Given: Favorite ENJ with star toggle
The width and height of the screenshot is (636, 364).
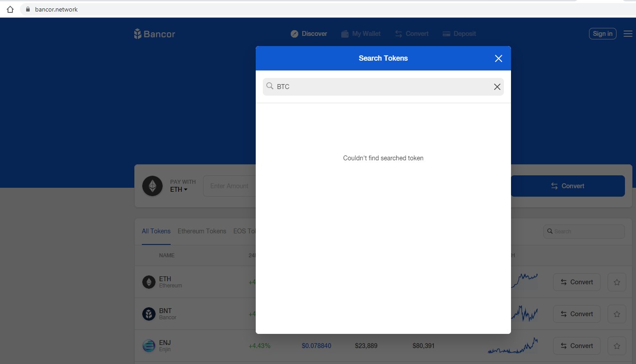Looking at the screenshot, I should [616, 346].
